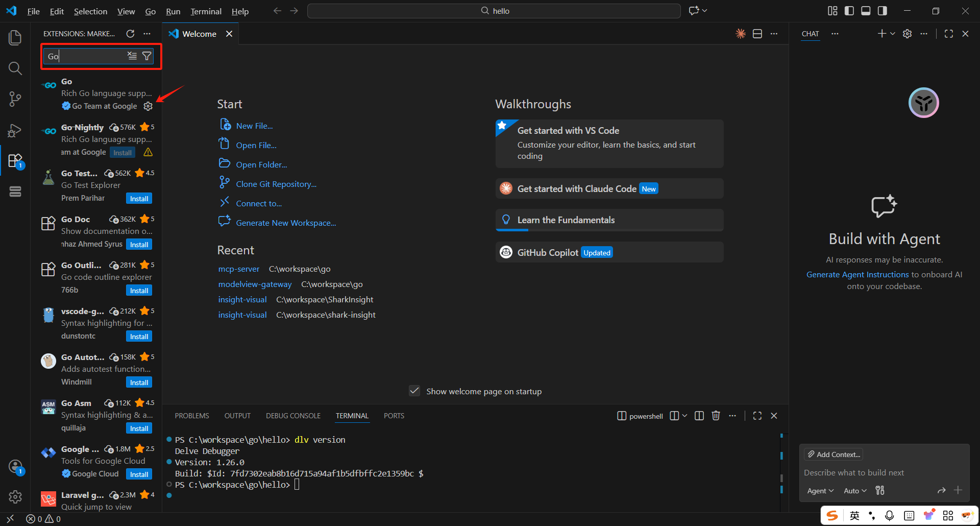Open Customize Layout button
The width and height of the screenshot is (980, 526).
(x=832, y=11)
